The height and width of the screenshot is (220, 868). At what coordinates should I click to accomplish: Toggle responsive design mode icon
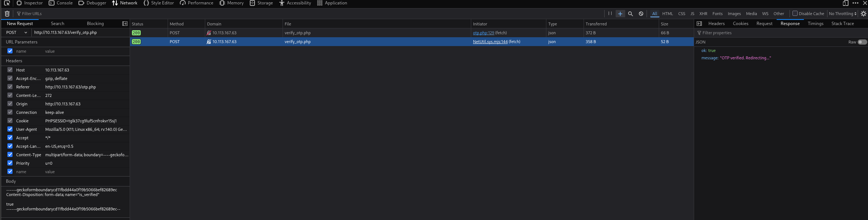coord(846,3)
